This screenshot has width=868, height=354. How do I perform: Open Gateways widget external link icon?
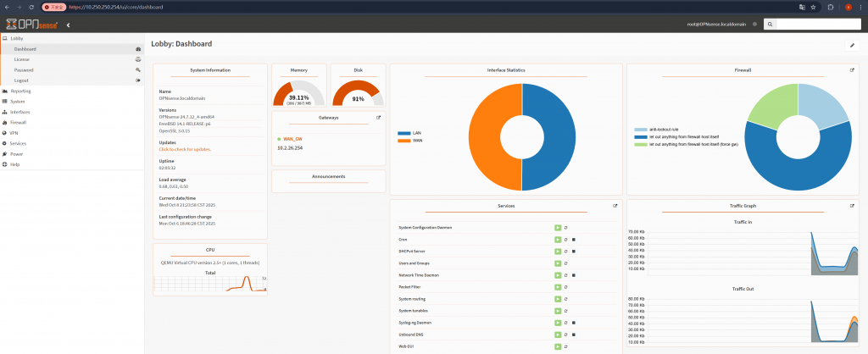[379, 117]
